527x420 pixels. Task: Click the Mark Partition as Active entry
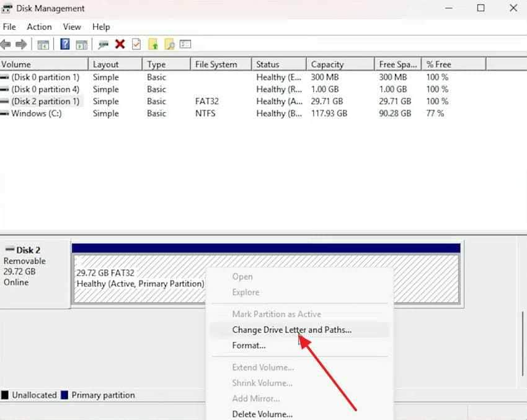pos(299,314)
